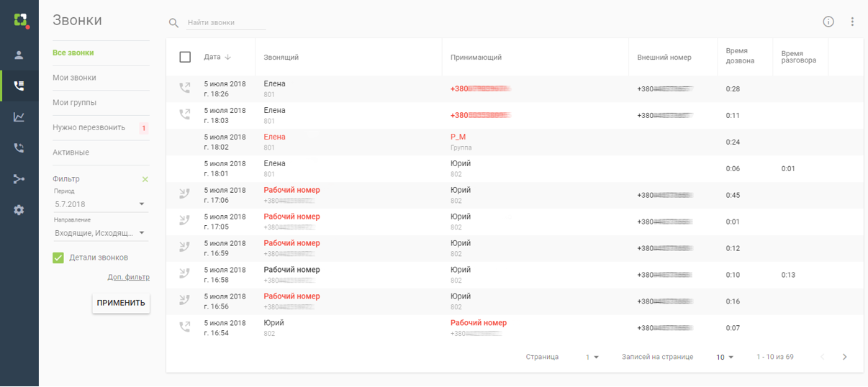Open records per page dropdown
Image resolution: width=868 pixels, height=387 pixels.
pyautogui.click(x=725, y=357)
